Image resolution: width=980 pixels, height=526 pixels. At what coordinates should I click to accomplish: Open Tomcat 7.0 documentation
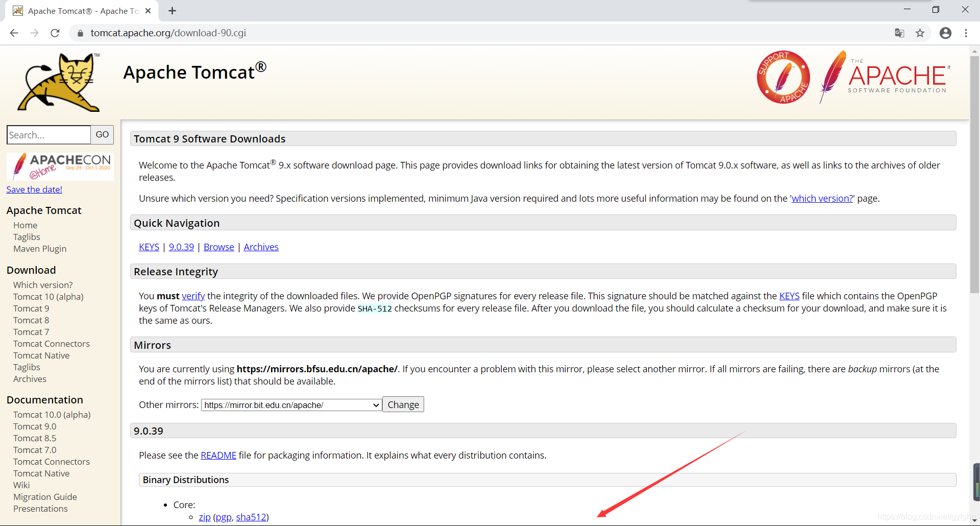click(35, 450)
